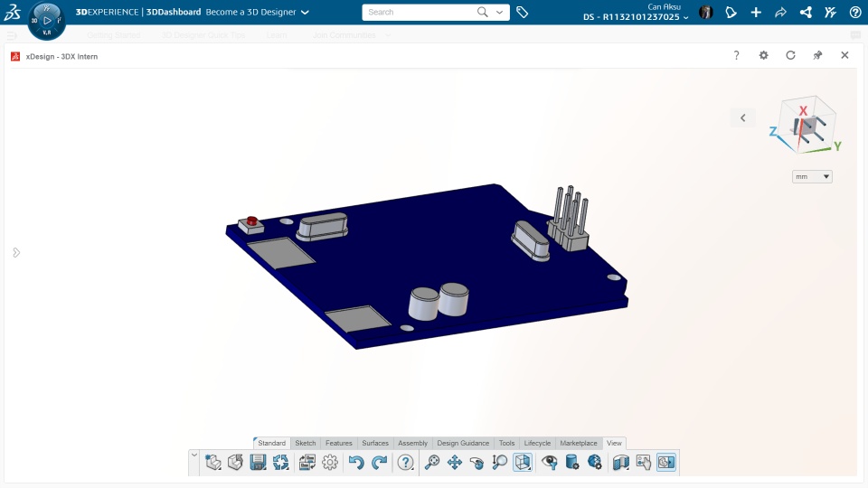Switch to the Surfaces tab
This screenshot has width=868, height=488.
[x=375, y=443]
